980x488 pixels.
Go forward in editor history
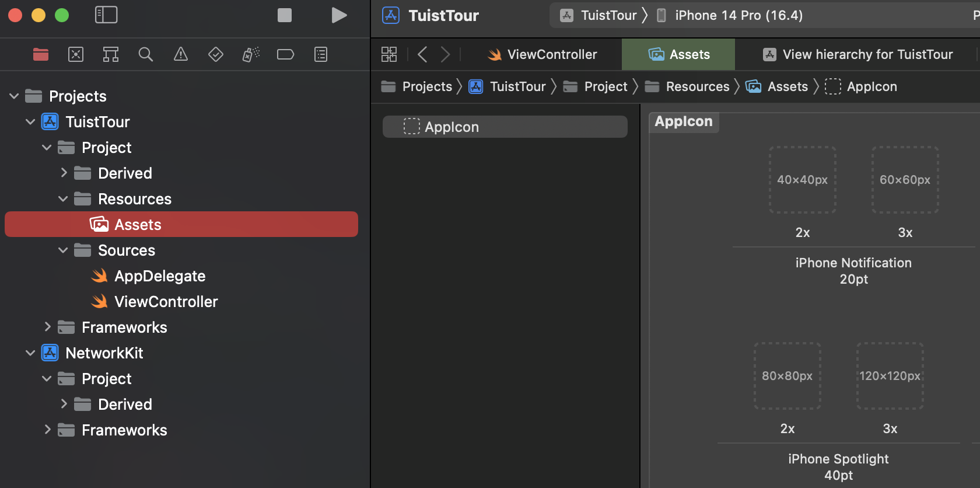click(445, 54)
